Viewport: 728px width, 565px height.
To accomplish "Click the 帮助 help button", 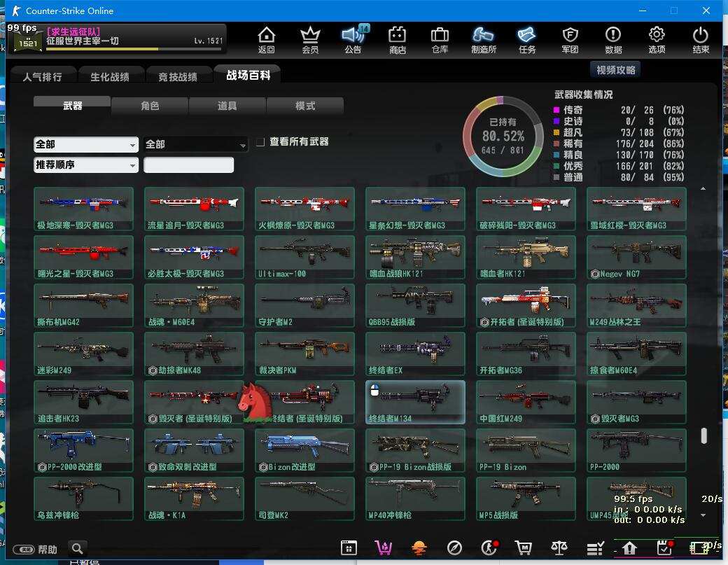I will pyautogui.click(x=35, y=550).
